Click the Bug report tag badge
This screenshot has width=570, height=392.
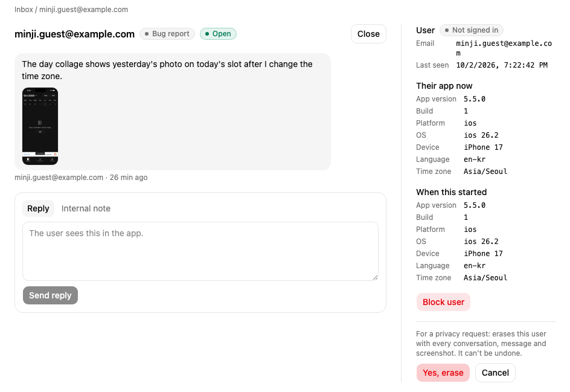pos(167,34)
